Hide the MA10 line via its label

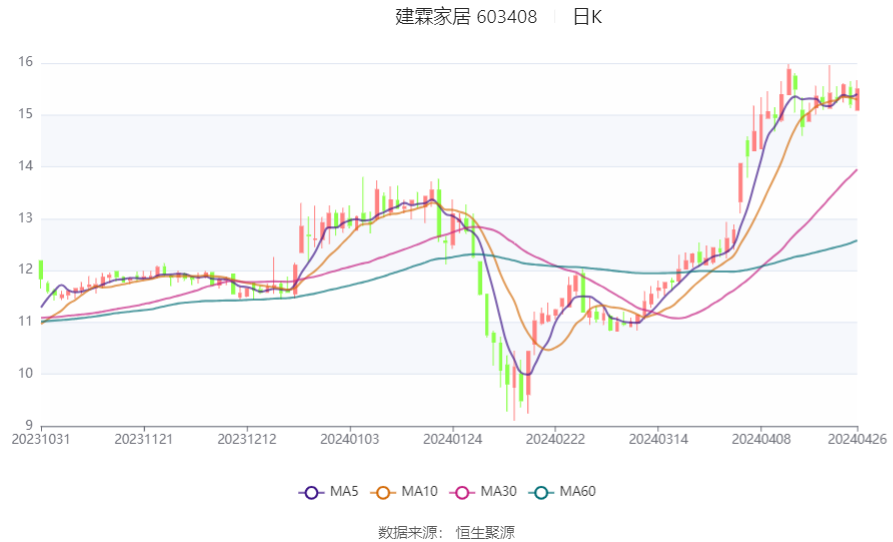click(x=419, y=491)
